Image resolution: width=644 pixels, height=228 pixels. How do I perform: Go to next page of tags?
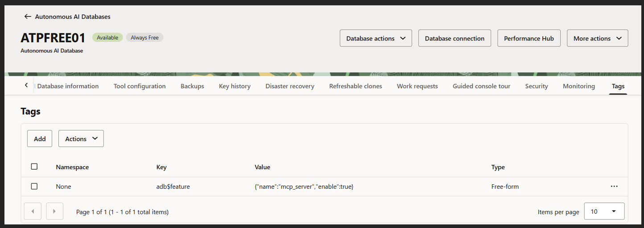tap(54, 212)
